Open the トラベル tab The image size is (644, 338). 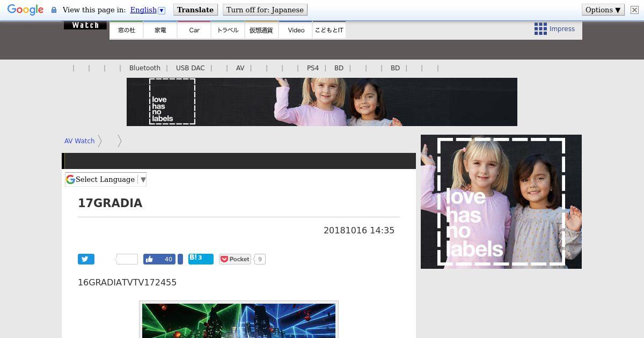(x=228, y=30)
